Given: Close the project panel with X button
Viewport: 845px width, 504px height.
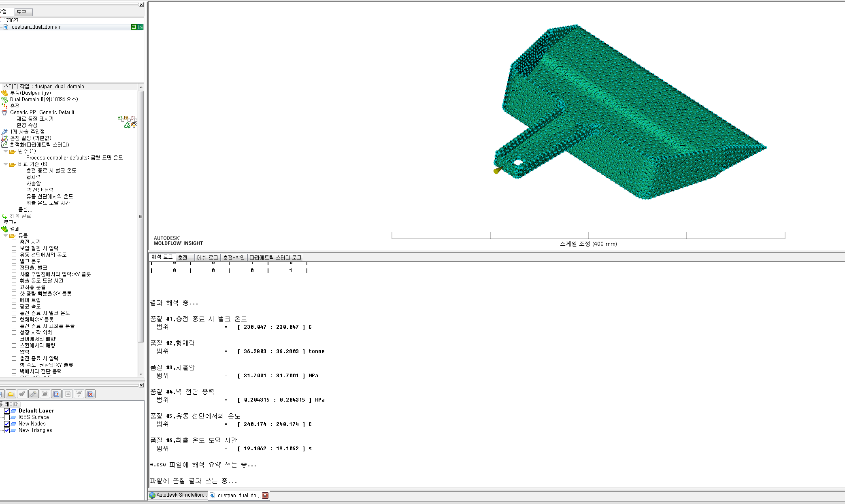Looking at the screenshot, I should click(x=141, y=5).
